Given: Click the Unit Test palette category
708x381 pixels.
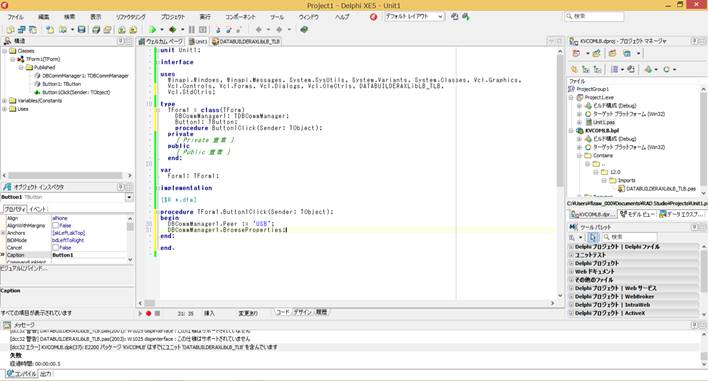Looking at the screenshot, I should coord(634,255).
